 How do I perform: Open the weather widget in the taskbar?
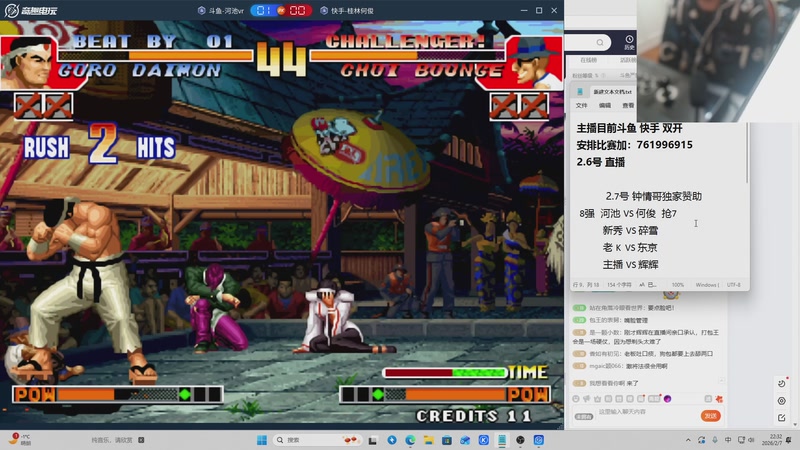20,439
